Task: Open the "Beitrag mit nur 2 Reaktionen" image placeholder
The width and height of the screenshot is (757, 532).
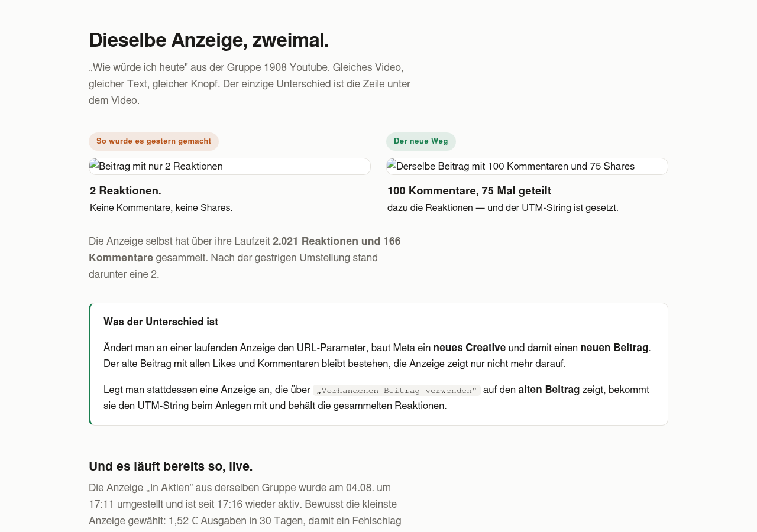Action: coord(229,166)
